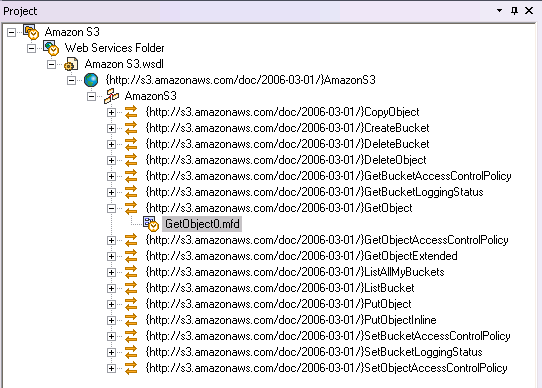Expand the GetBucketLoggingStatus operation
Screen dimensions: 542x388
click(x=111, y=192)
